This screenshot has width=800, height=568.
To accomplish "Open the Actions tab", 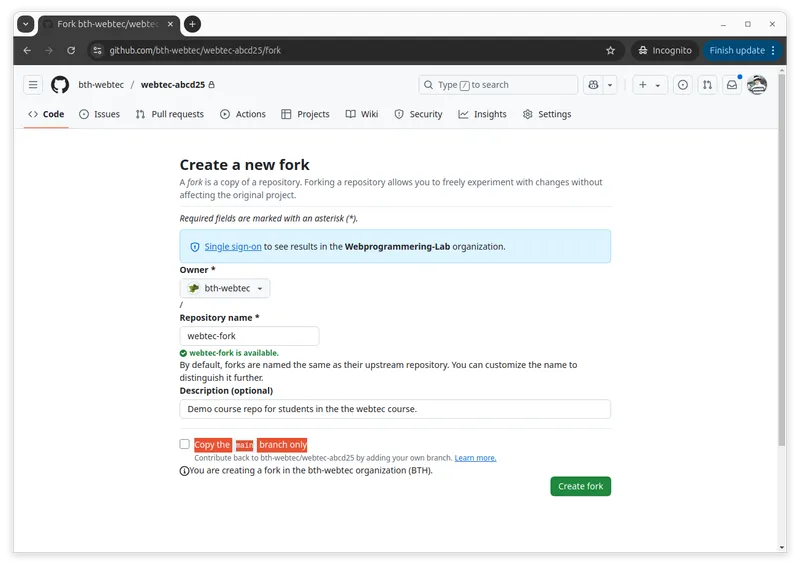I will (243, 114).
